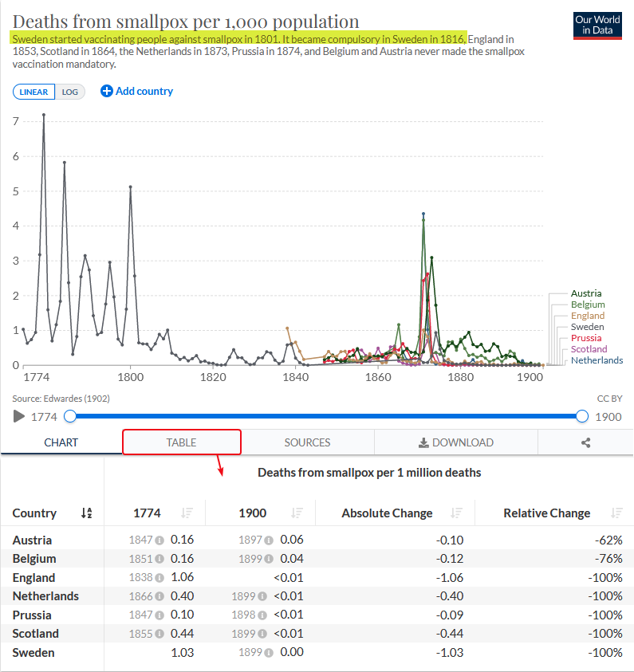Click the Belgium legend label
The height and width of the screenshot is (672, 634).
(x=588, y=305)
